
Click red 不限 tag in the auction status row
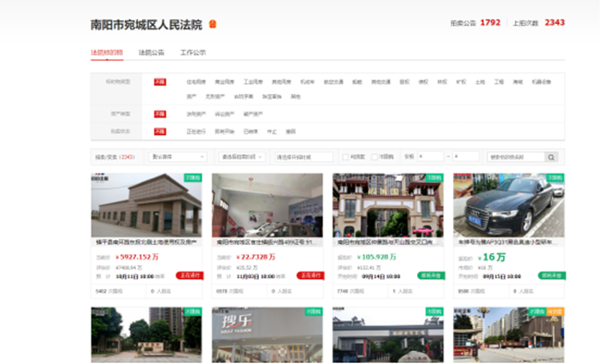160,131
